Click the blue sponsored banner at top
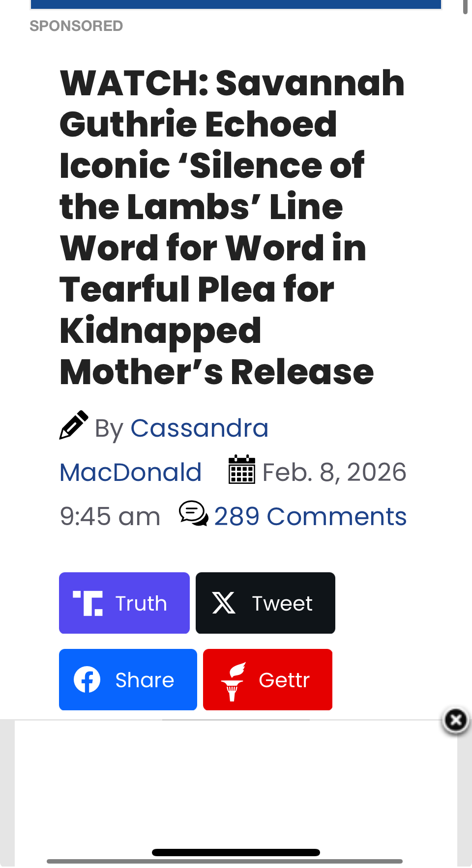472x868 pixels. (236, 4)
